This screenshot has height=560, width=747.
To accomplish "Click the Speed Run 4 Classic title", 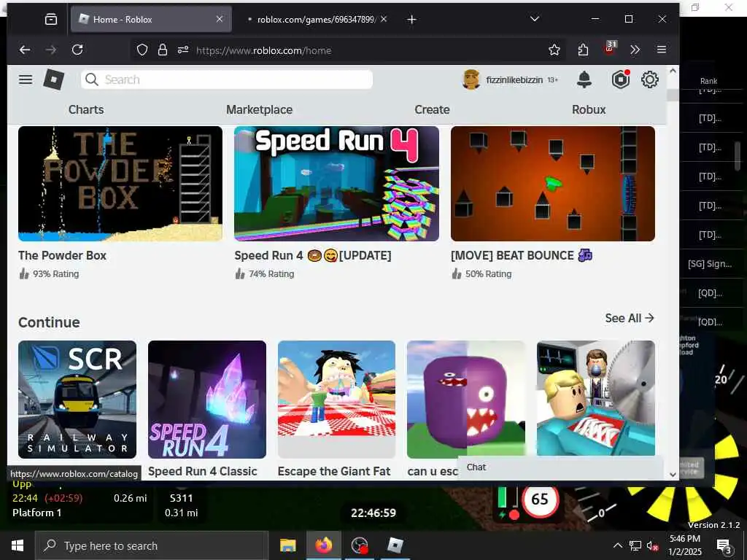I will tap(203, 472).
